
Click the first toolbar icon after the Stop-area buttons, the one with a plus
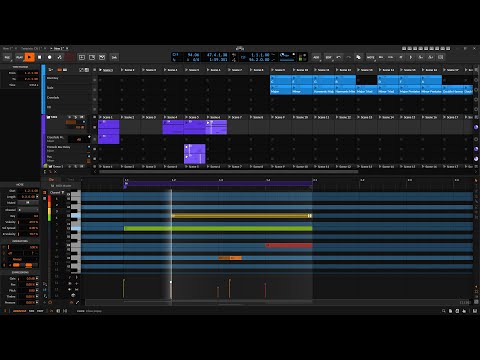coord(82,57)
